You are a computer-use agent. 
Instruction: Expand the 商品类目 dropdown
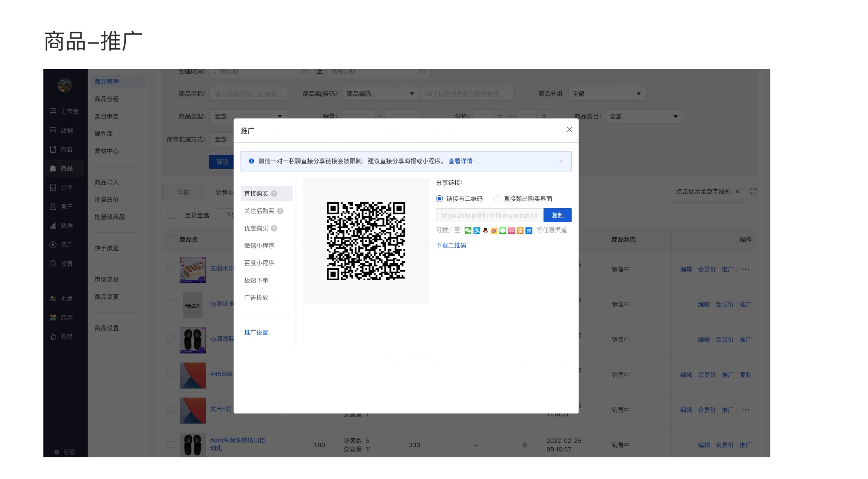point(644,116)
